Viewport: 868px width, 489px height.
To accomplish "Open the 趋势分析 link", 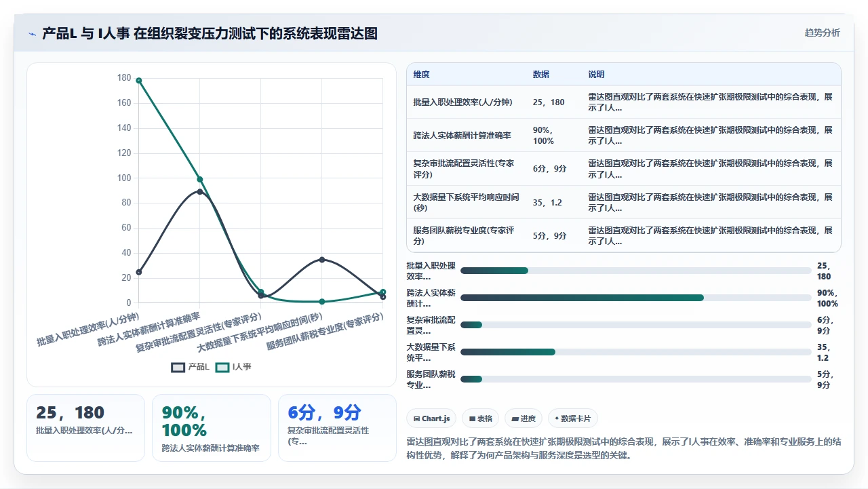I will coord(822,33).
